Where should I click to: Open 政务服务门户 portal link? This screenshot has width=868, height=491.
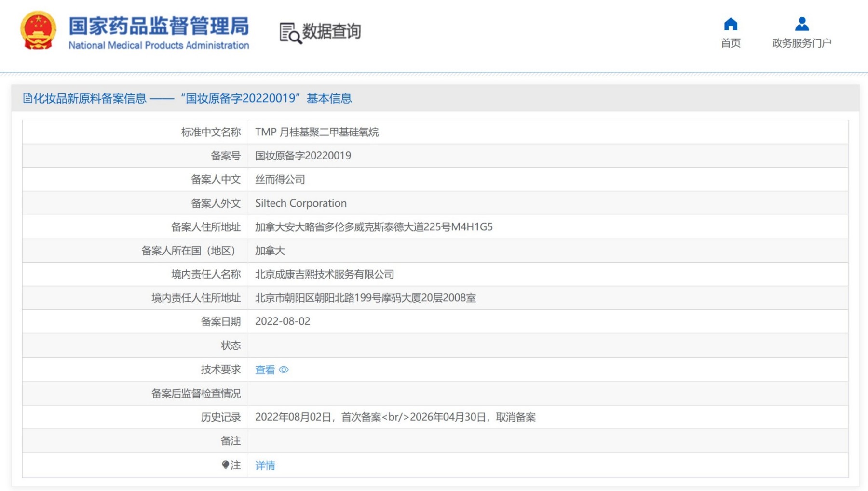click(801, 43)
